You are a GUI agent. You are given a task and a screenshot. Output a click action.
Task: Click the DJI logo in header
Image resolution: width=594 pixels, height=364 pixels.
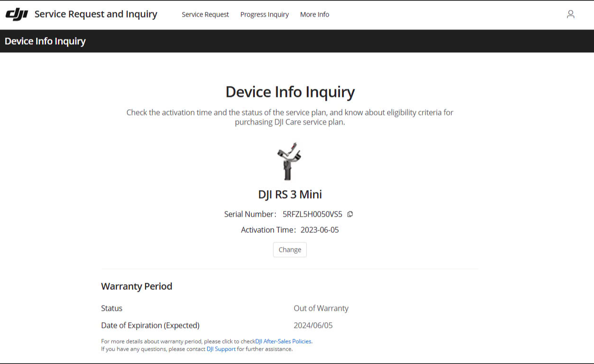(17, 14)
